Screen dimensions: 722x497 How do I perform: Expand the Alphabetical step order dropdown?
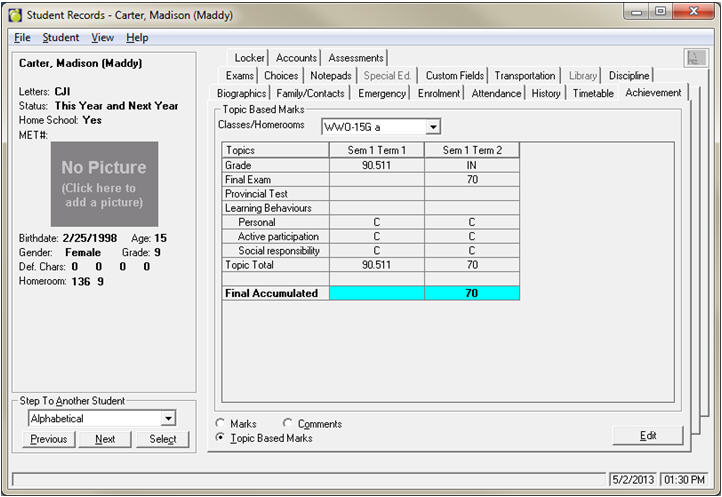click(167, 419)
